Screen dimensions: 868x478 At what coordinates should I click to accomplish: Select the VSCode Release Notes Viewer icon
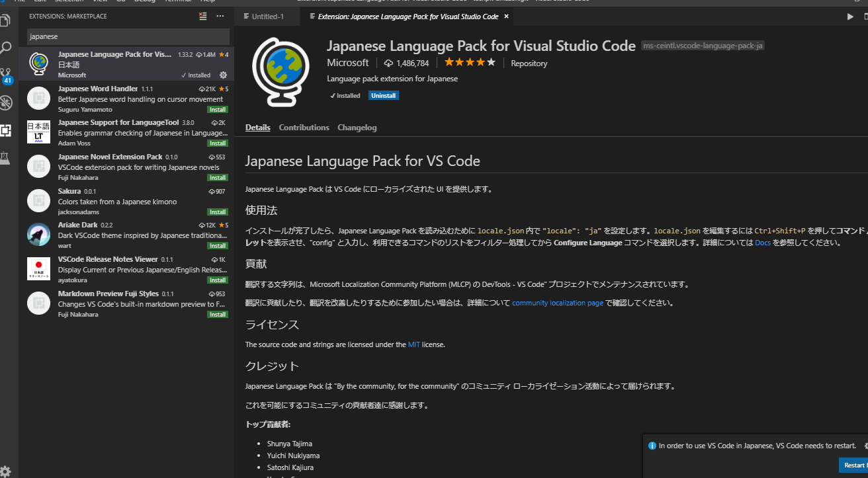tap(38, 269)
